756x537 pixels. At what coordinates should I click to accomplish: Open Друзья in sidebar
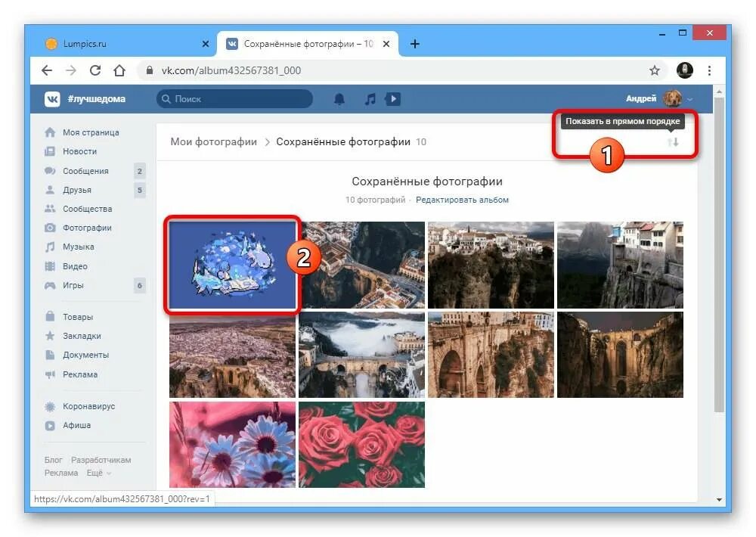click(x=77, y=190)
